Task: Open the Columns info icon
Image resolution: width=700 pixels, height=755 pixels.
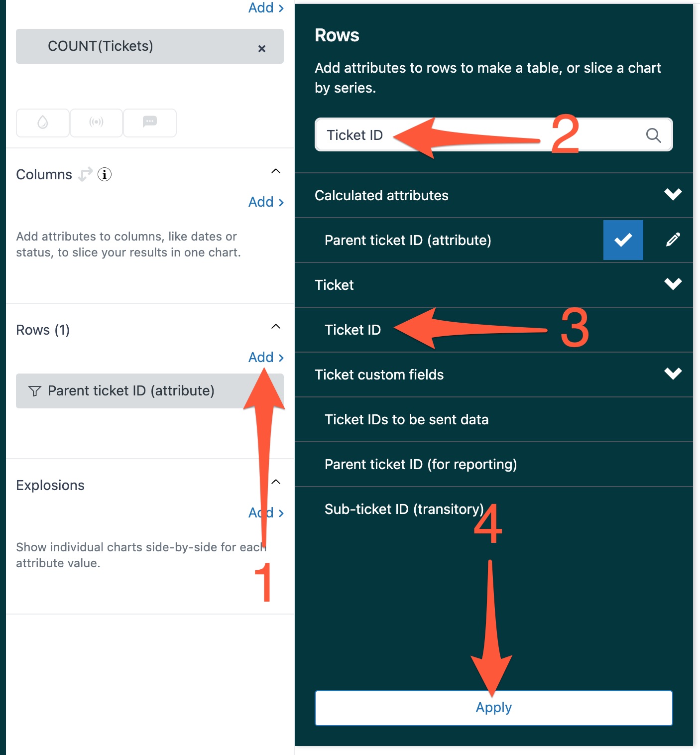Action: 105,174
